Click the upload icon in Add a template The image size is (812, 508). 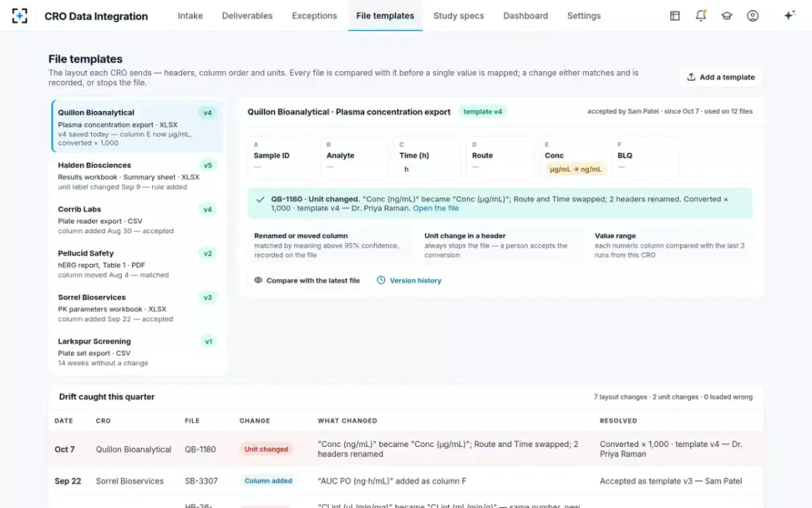pos(691,77)
